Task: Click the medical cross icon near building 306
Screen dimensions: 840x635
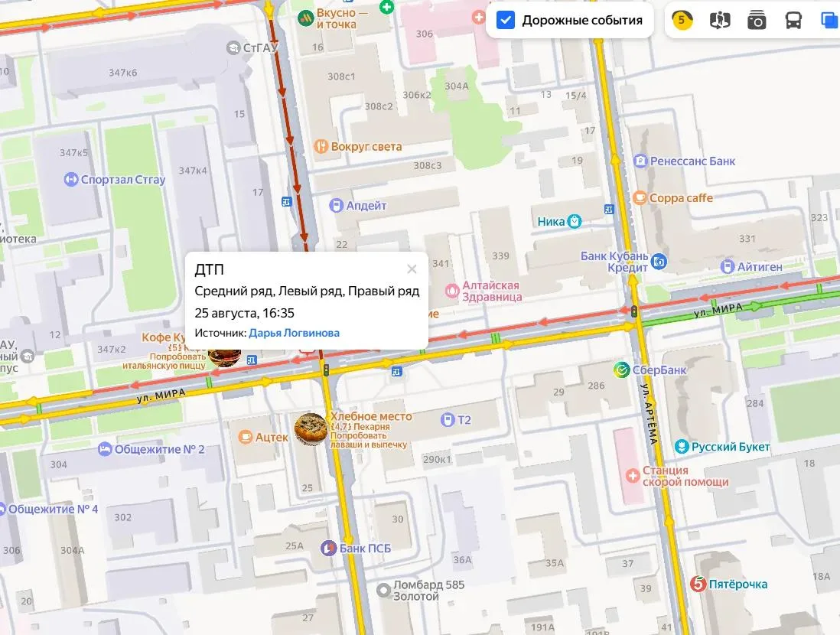Action: point(478,18)
